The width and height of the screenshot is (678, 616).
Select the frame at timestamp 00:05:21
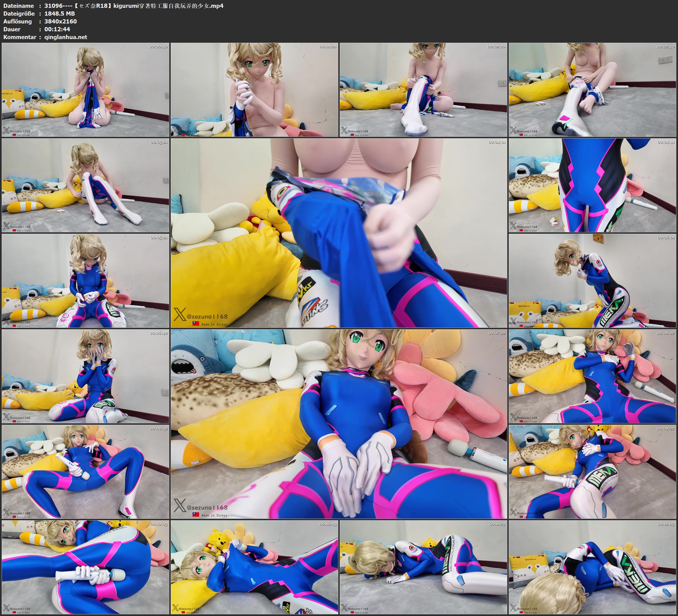click(x=85, y=281)
